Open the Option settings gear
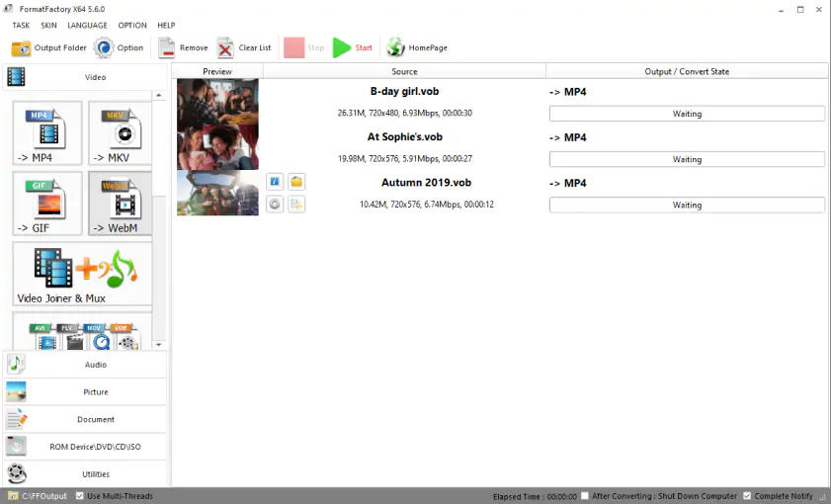Image resolution: width=831 pixels, height=504 pixels. click(104, 47)
